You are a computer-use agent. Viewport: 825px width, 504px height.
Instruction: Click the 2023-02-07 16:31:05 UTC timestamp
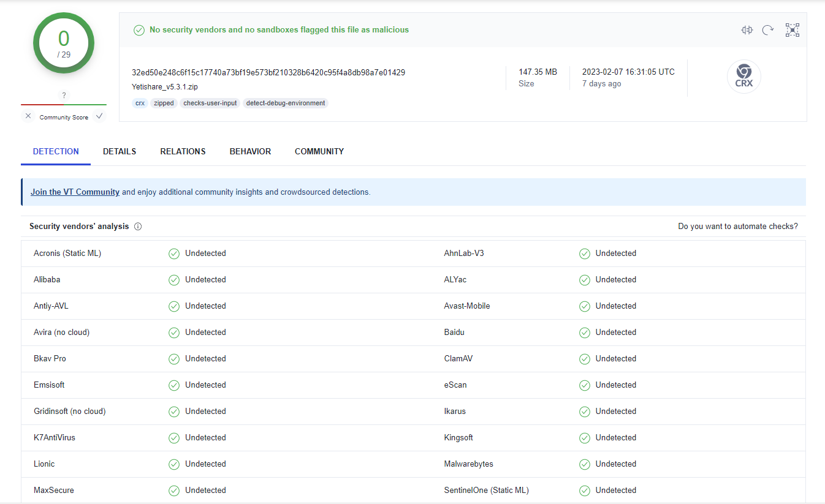pyautogui.click(x=628, y=72)
